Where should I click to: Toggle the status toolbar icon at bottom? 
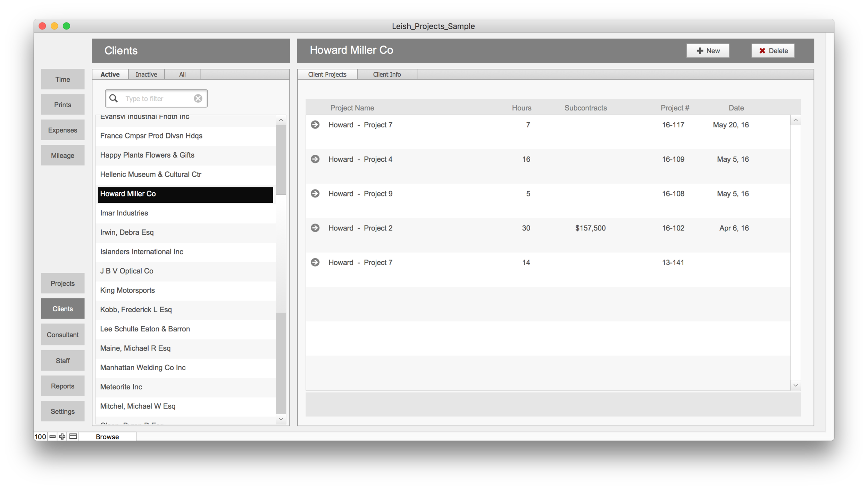[73, 437]
